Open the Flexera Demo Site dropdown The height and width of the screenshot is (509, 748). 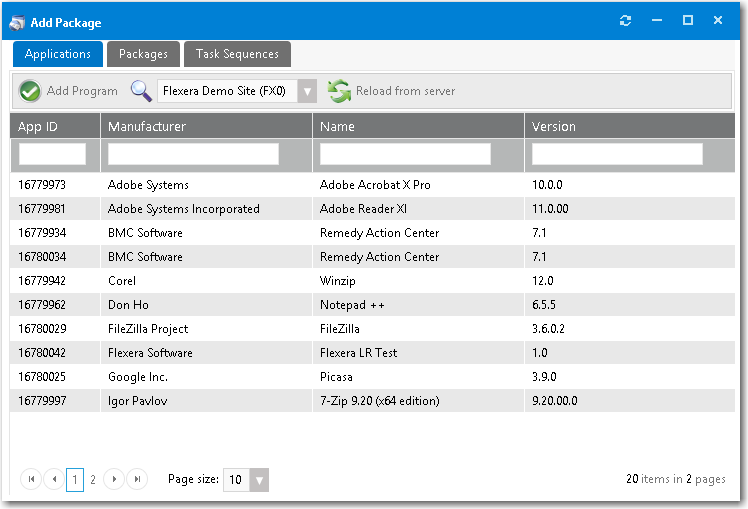click(308, 91)
